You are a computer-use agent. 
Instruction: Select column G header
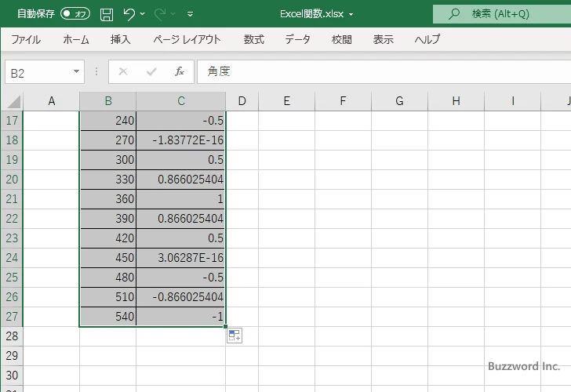pyautogui.click(x=399, y=101)
